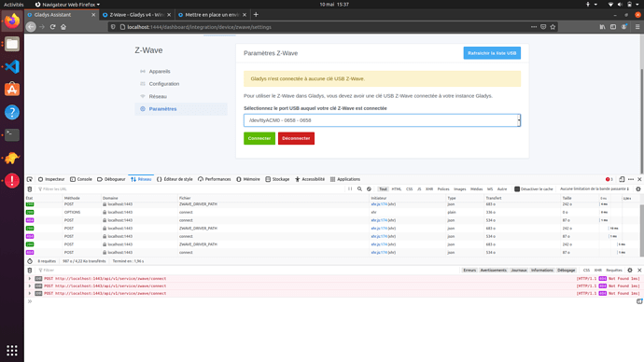This screenshot has width=644, height=362.
Task: Toggle the Erreurs console filter
Action: [x=469, y=270]
